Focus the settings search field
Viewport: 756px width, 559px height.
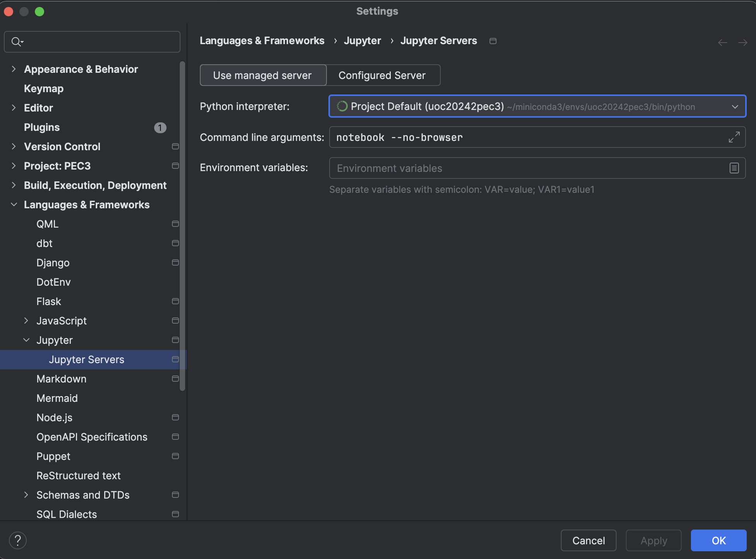pyautogui.click(x=92, y=42)
